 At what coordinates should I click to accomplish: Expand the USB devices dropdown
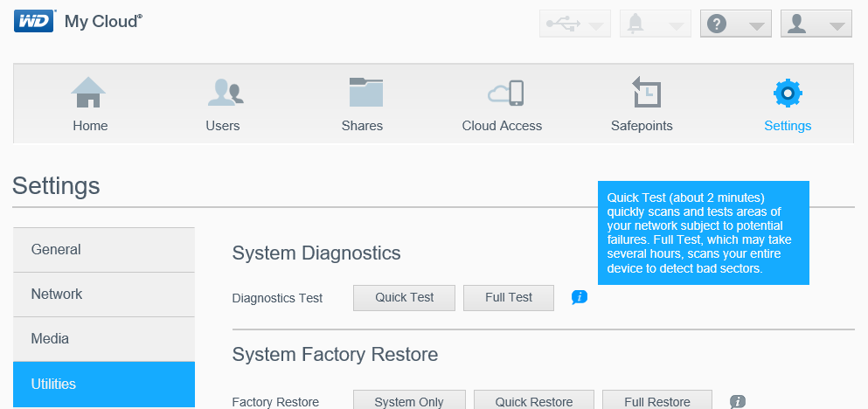tap(575, 24)
